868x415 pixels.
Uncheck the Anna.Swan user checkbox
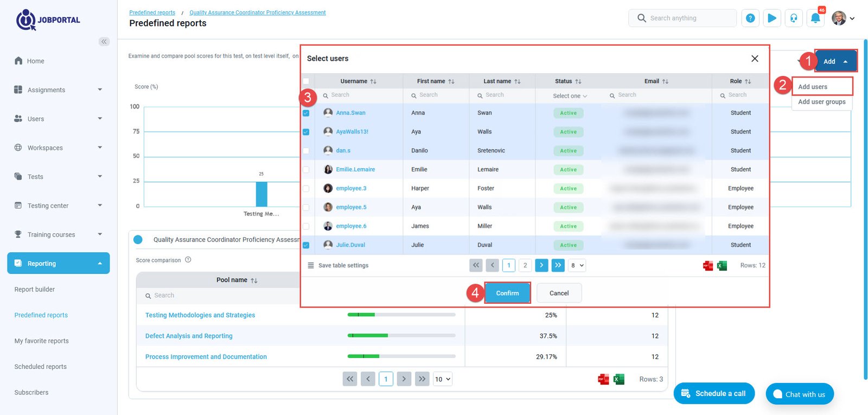306,113
